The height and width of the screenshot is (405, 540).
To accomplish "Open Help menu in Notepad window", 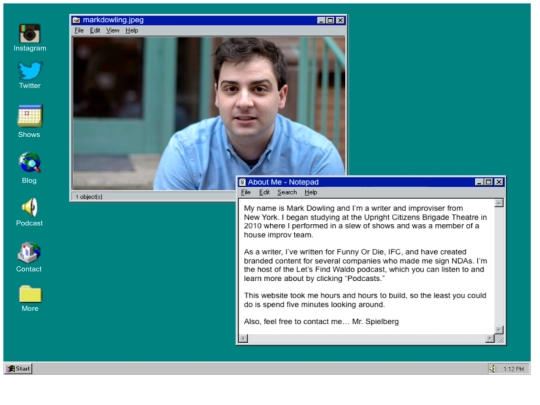I will tap(311, 192).
